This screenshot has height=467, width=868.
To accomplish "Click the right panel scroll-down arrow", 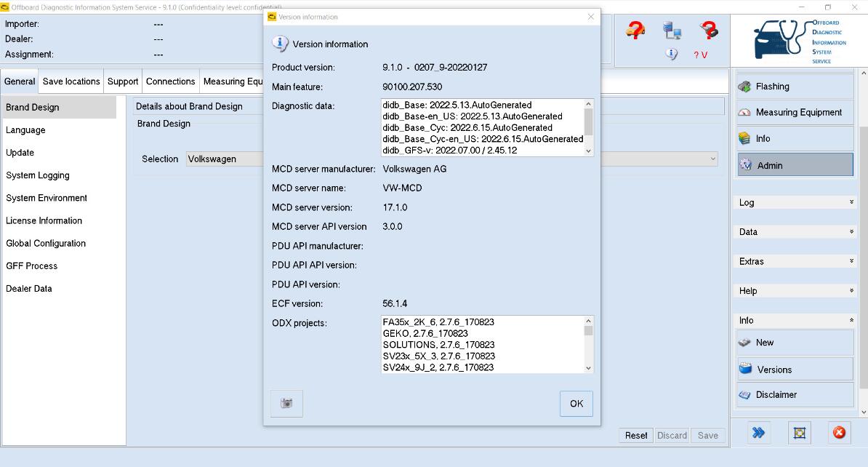I will (864, 412).
